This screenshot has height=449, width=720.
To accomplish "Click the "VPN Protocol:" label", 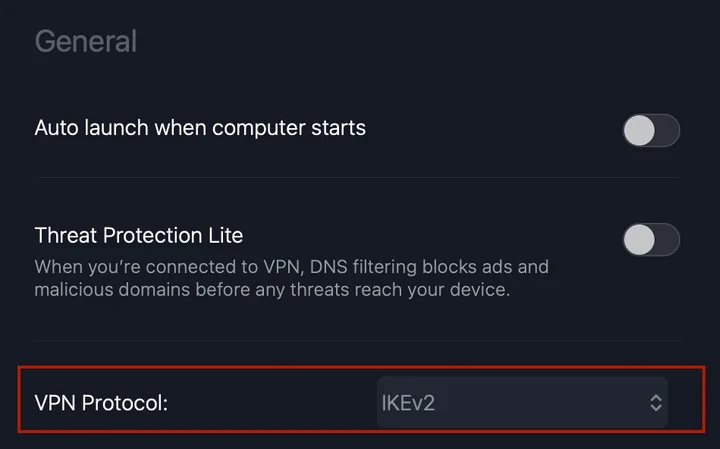I will click(x=101, y=403).
